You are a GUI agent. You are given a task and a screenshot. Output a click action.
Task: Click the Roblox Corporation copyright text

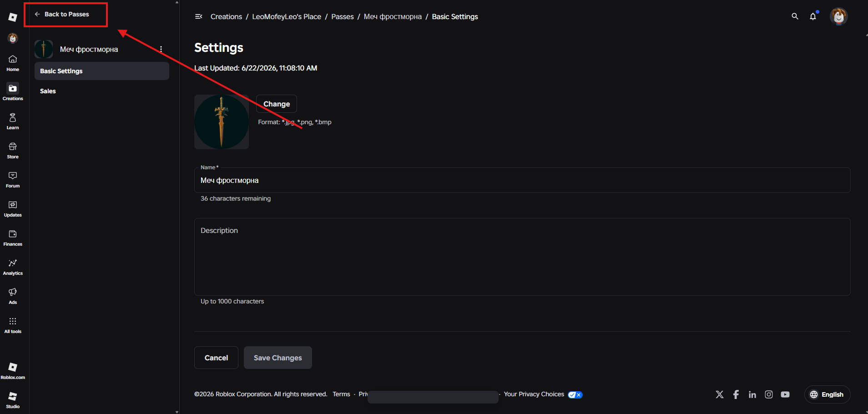pos(261,394)
